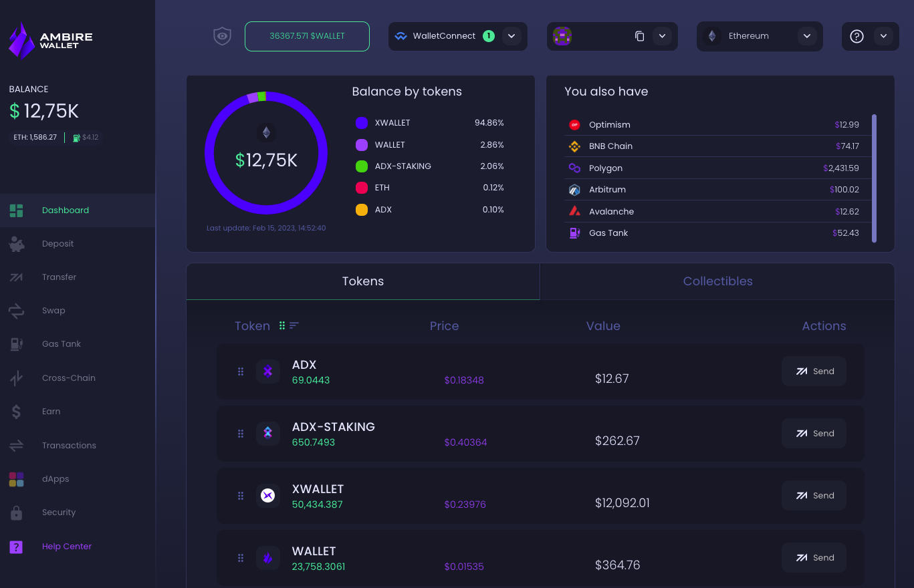Click the BNB Chain logo icon

(x=574, y=146)
